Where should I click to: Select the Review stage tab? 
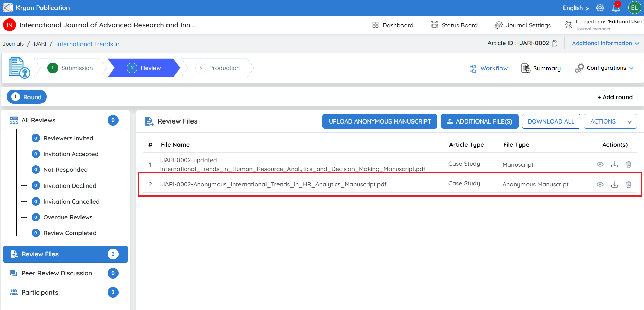[x=144, y=68]
